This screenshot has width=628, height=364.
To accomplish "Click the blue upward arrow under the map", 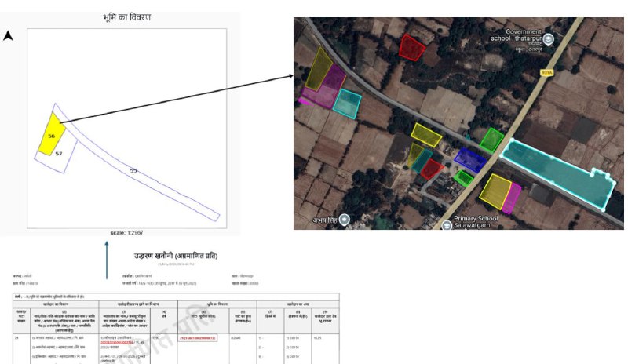I will [107, 260].
